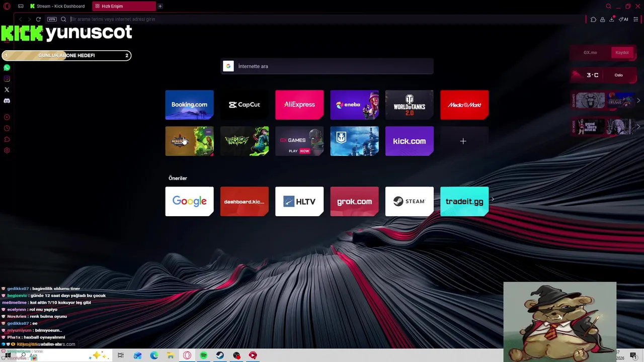Open Instagram in the sidebar
This screenshot has height=362, width=644.
click(x=7, y=78)
